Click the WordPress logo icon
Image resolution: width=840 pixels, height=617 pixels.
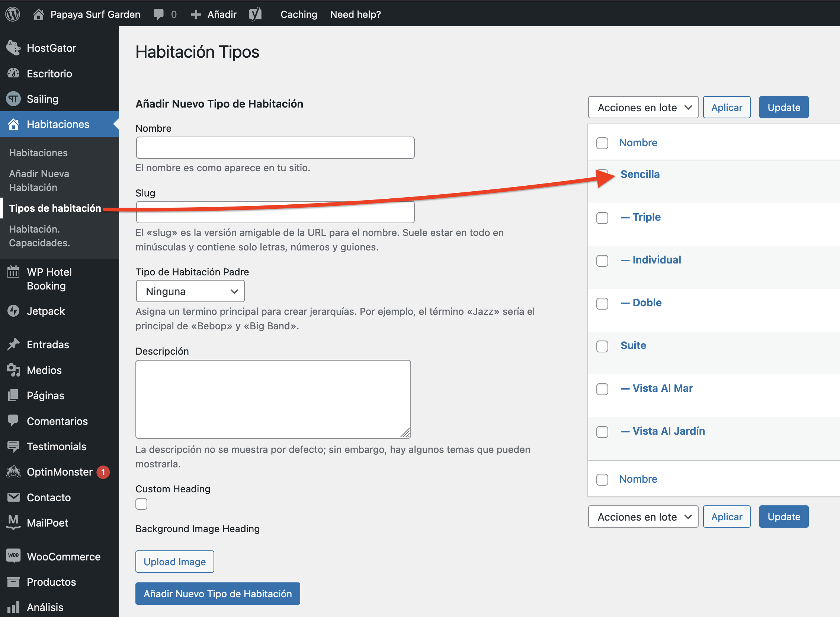coord(13,14)
